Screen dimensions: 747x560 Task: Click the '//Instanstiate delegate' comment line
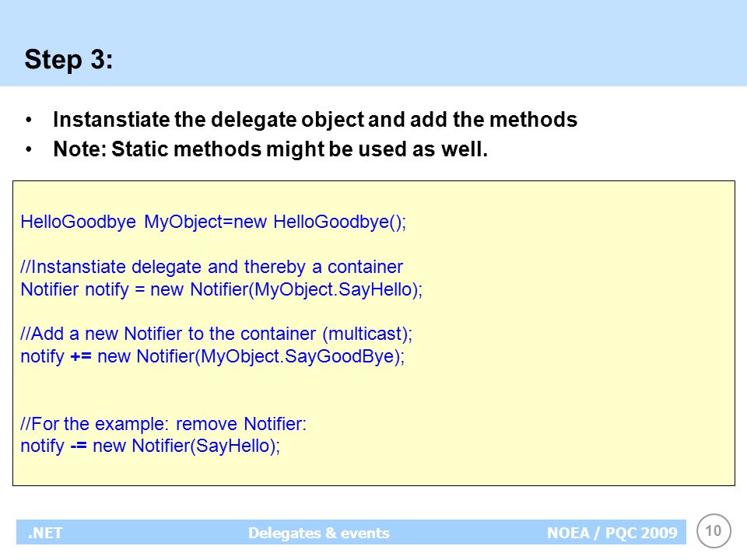pos(212,267)
